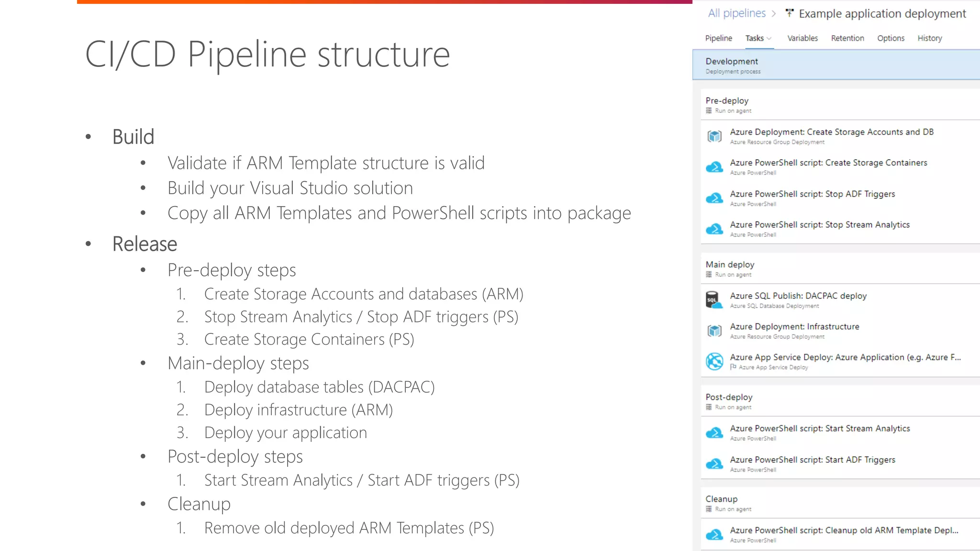980x551 pixels.
Task: Select the Tasks tab
Action: point(754,38)
